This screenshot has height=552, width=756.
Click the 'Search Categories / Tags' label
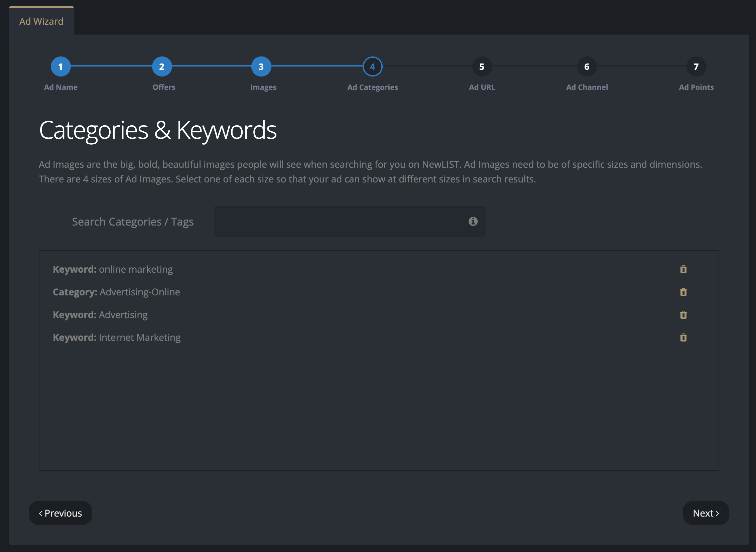click(133, 222)
